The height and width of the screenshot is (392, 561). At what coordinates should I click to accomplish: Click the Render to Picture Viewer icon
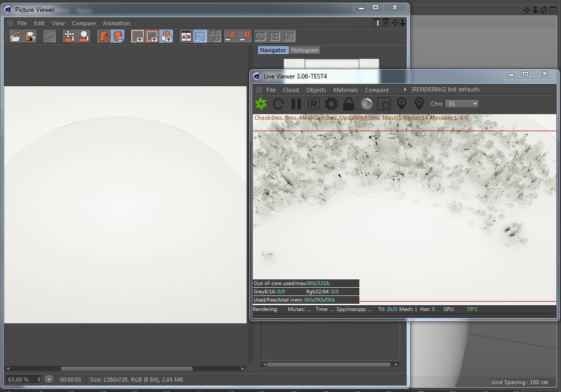pos(69,36)
